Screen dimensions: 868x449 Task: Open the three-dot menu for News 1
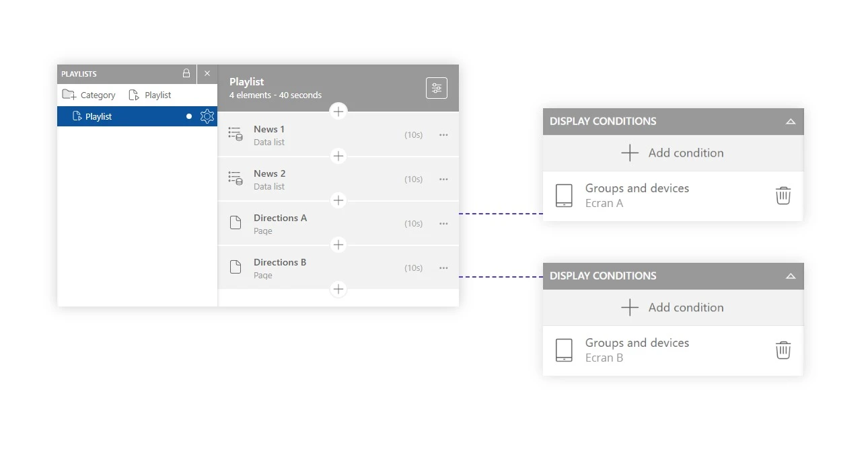pos(443,134)
